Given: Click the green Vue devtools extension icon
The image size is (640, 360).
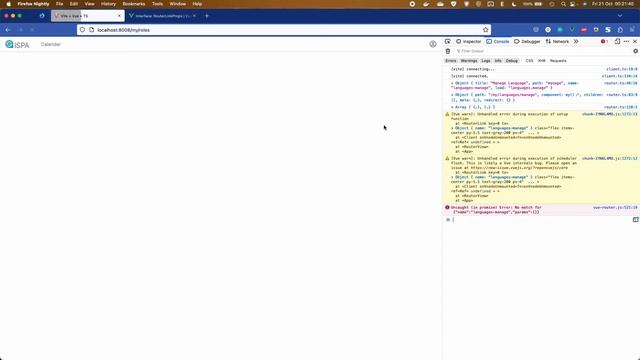Looking at the screenshot, I should 572,30.
